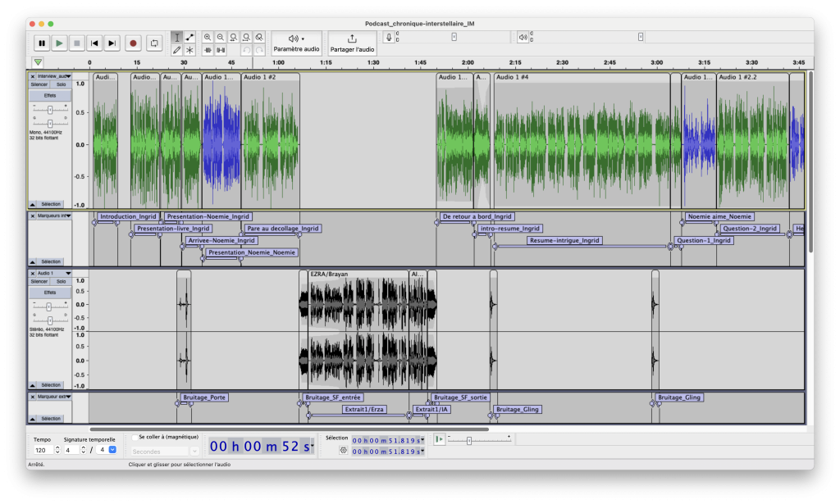Viewport: 840px width, 504px height.
Task: Open selection start time format arrow
Action: pyautogui.click(x=422, y=440)
